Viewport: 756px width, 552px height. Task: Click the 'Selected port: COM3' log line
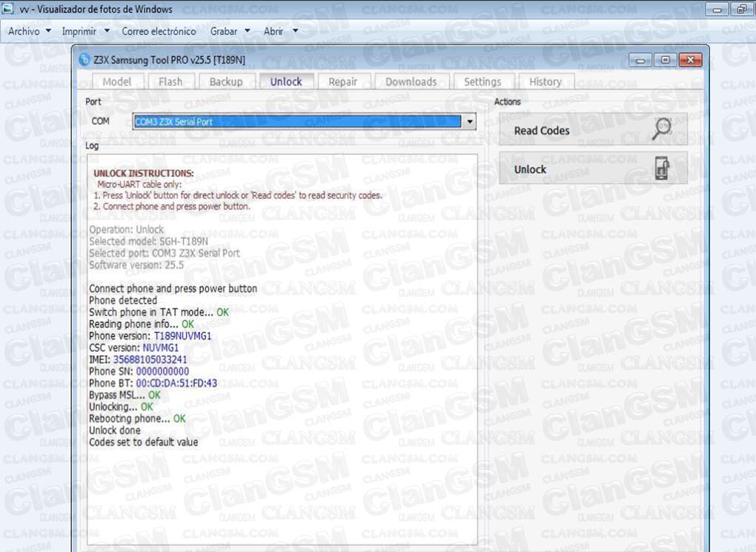coord(165,253)
